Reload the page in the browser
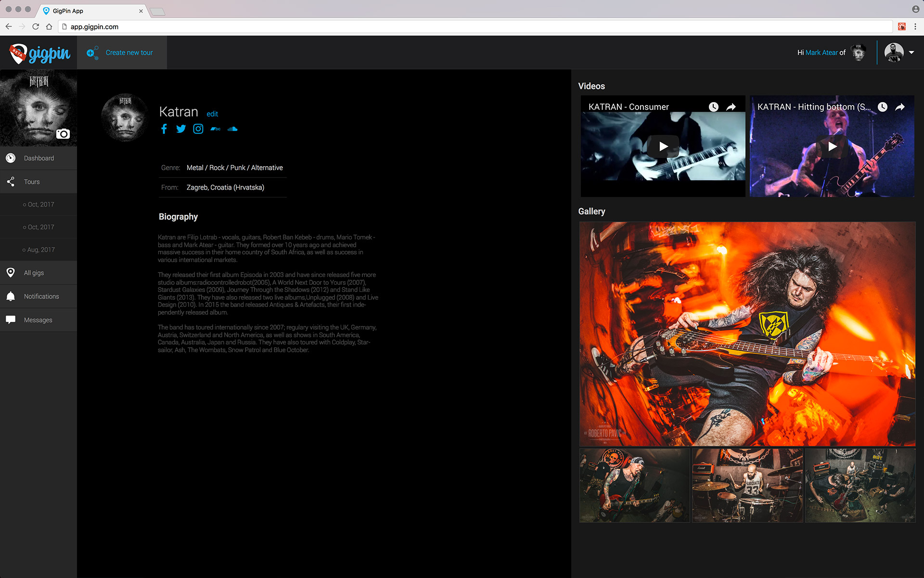Screen dimensions: 924x578 click(x=36, y=26)
